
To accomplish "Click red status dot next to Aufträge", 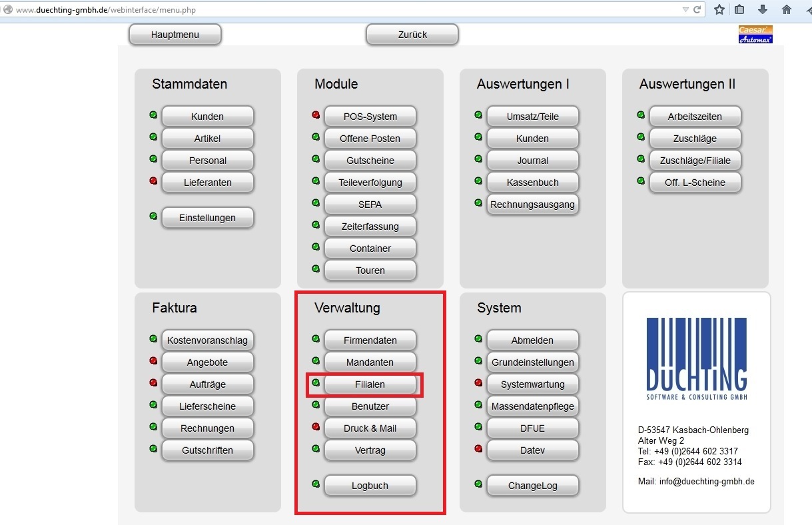I will click(153, 382).
